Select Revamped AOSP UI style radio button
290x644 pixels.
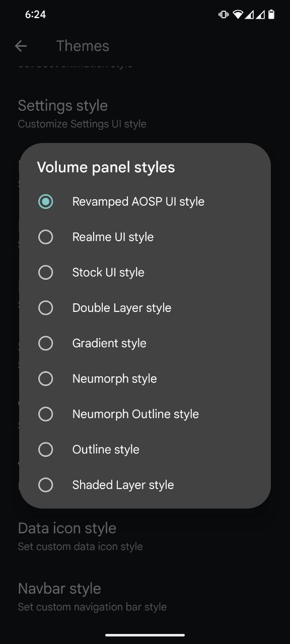(x=45, y=201)
